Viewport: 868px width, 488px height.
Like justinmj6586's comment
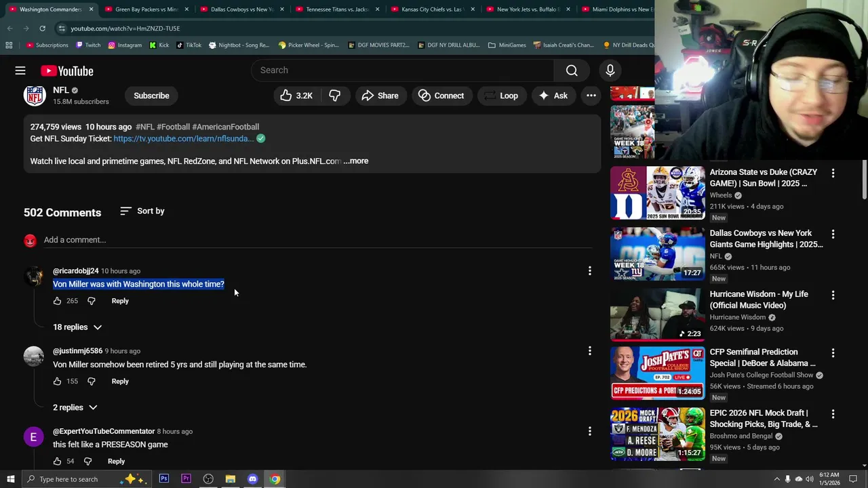58,382
